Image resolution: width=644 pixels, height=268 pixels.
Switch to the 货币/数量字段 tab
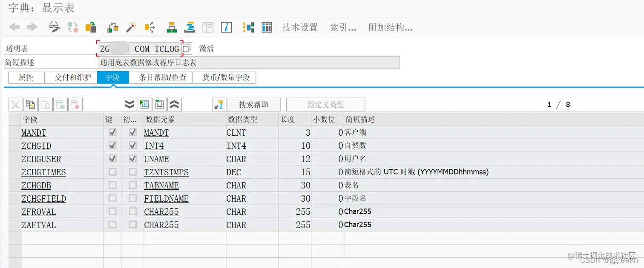[224, 77]
